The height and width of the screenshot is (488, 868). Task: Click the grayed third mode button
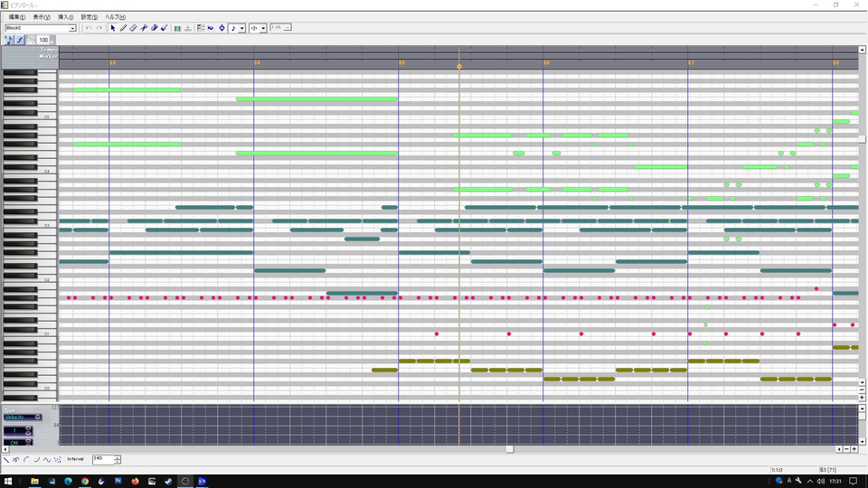pos(31,40)
